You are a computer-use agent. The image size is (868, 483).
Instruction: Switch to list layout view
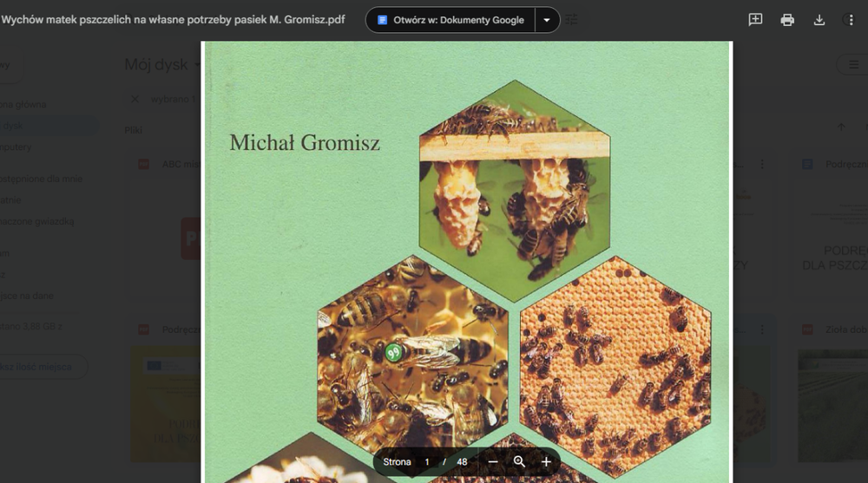[x=853, y=65]
